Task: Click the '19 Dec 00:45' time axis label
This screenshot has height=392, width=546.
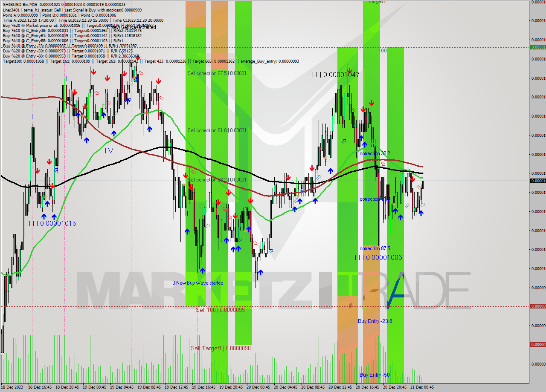Action: click(94, 387)
